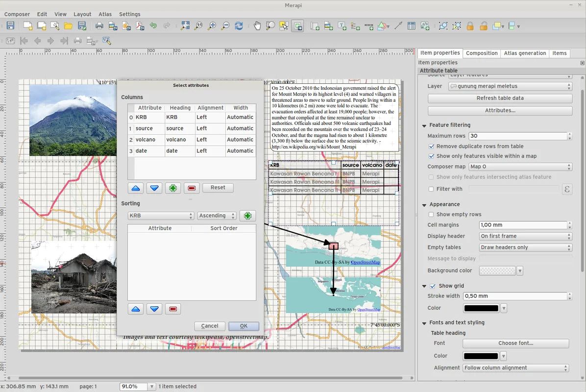
Task: Select the Pan composer tool
Action: coord(257,26)
